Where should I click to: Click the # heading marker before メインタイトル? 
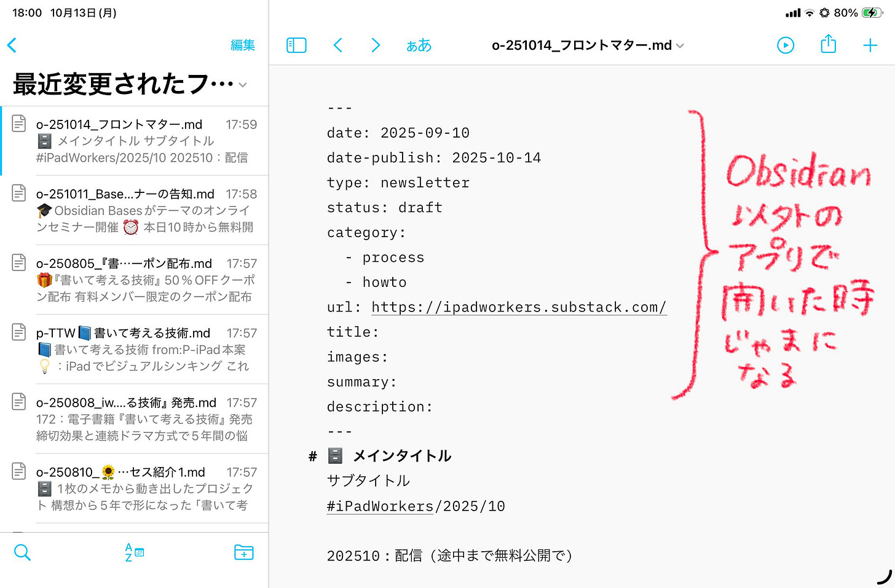coord(313,457)
